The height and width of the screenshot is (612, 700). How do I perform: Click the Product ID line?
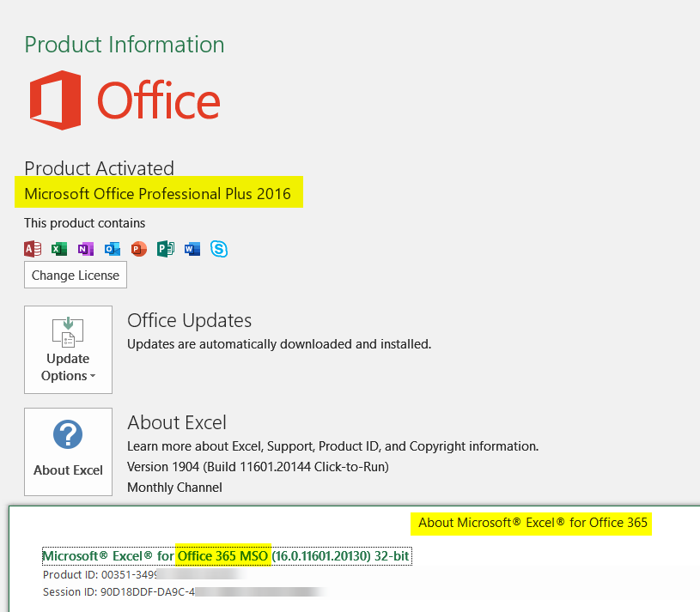143,574
